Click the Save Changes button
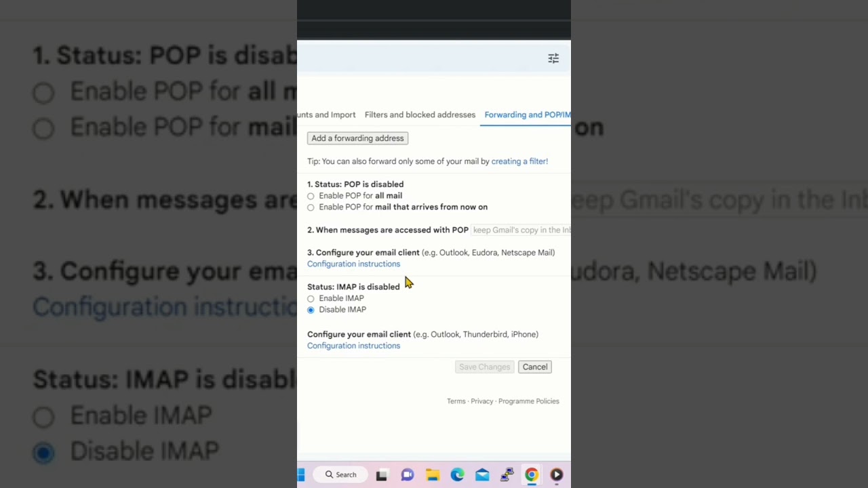This screenshot has width=868, height=488. coord(484,367)
